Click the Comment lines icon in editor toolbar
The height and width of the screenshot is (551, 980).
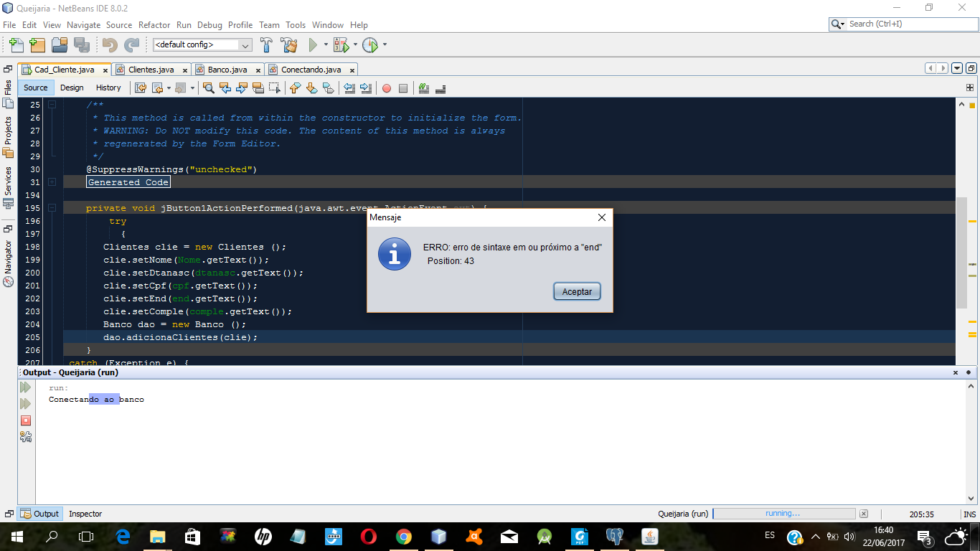tap(424, 88)
